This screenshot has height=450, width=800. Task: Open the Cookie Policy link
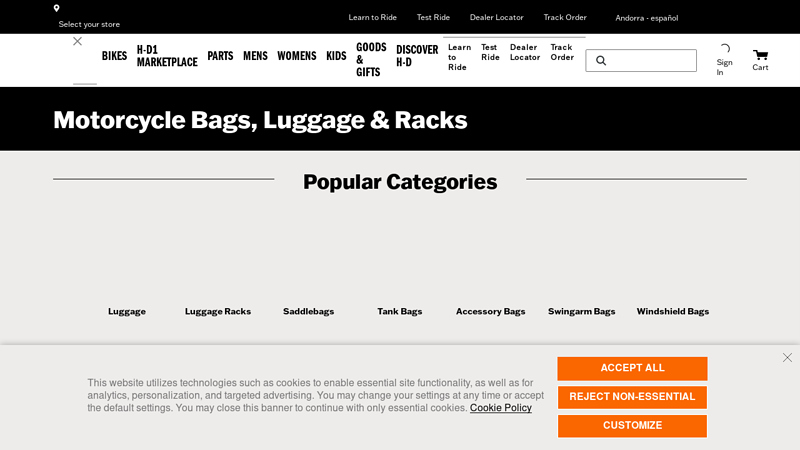point(500,408)
